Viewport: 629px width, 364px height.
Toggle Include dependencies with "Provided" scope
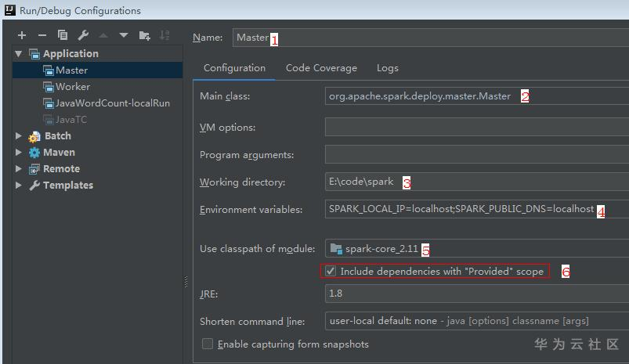click(x=331, y=271)
